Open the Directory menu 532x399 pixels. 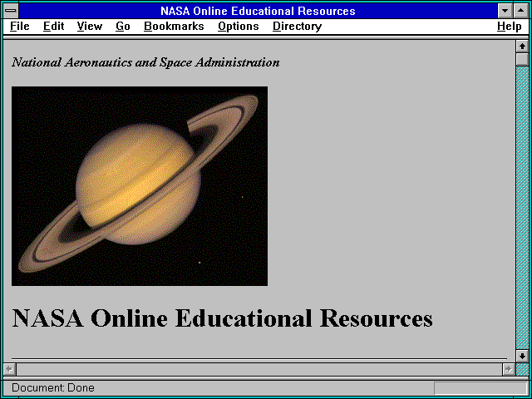click(298, 27)
